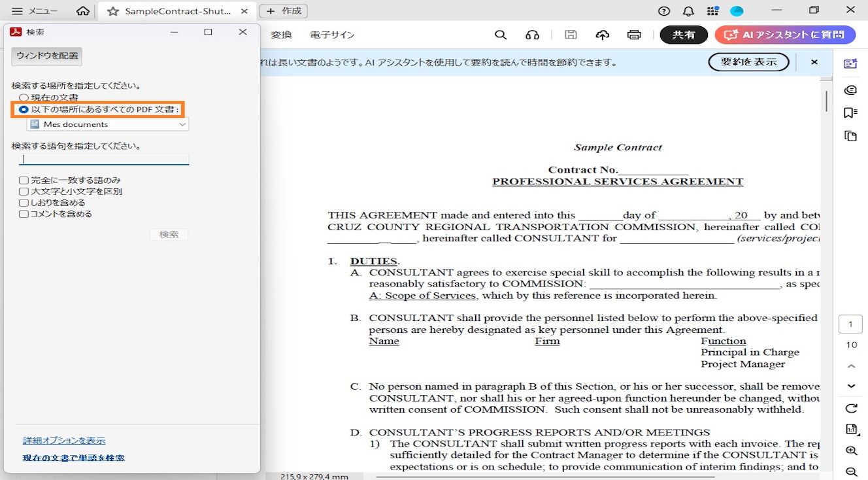868x480 pixels.
Task: Click the 要約を表示 summary button
Action: 748,62
